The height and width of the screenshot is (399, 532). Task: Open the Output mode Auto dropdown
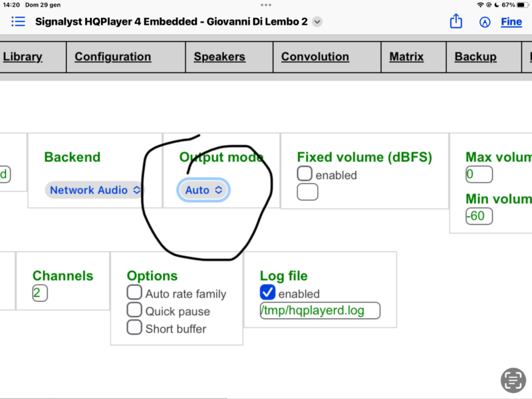point(203,190)
